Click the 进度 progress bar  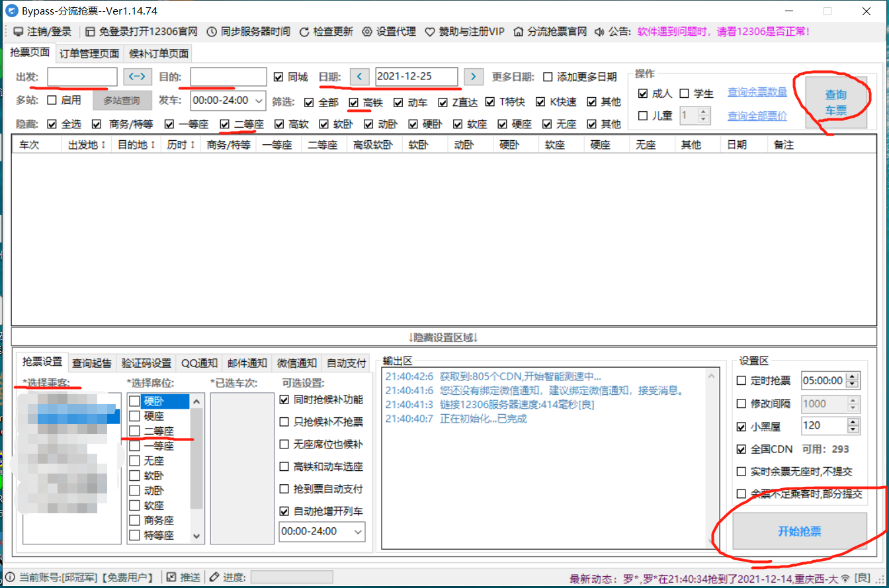click(x=291, y=577)
